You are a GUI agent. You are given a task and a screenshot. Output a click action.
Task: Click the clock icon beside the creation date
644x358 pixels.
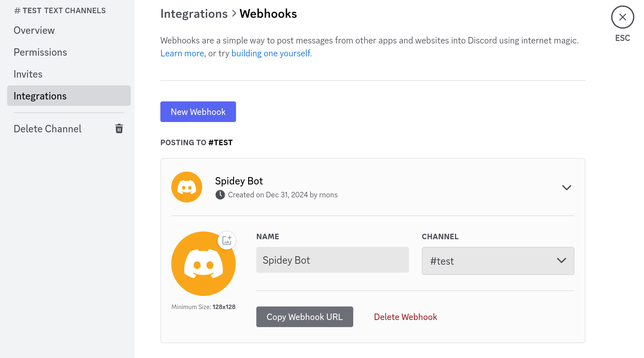point(220,195)
